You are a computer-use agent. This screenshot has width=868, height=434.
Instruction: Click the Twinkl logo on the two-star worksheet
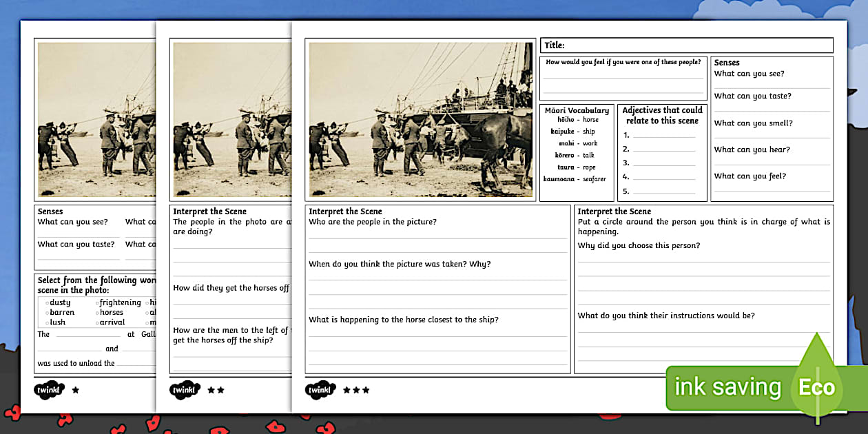[183, 390]
